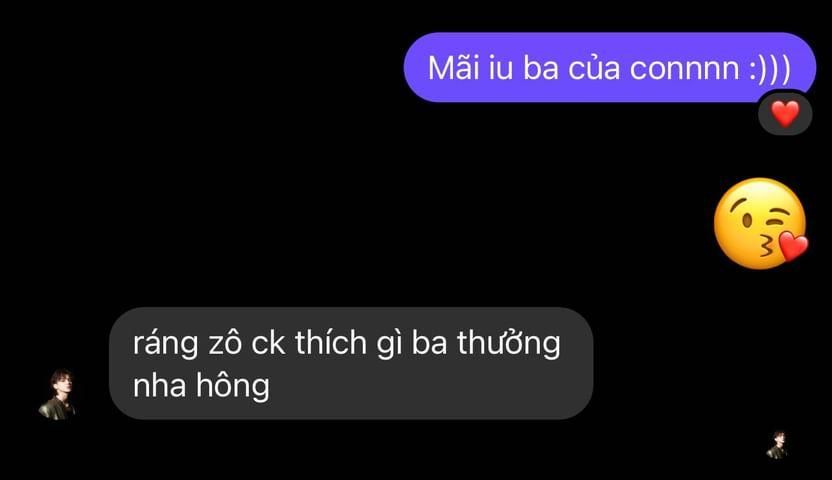View who reacted with the heart

785,114
